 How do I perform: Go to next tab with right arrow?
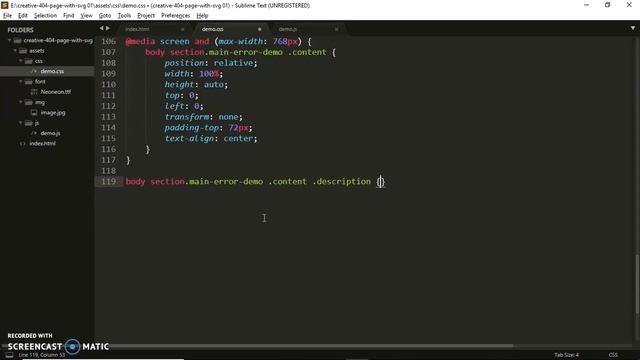[x=108, y=28]
